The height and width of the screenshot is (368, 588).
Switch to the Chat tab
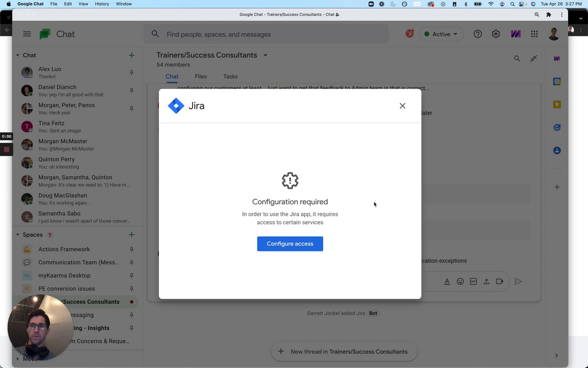tap(172, 76)
